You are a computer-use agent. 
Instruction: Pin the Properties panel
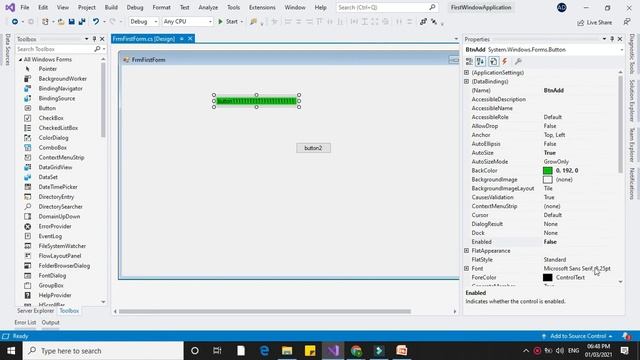point(612,39)
